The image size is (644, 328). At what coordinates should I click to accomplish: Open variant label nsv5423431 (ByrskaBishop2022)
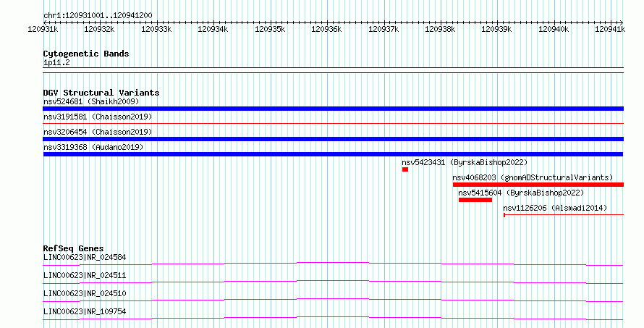pyautogui.click(x=465, y=162)
